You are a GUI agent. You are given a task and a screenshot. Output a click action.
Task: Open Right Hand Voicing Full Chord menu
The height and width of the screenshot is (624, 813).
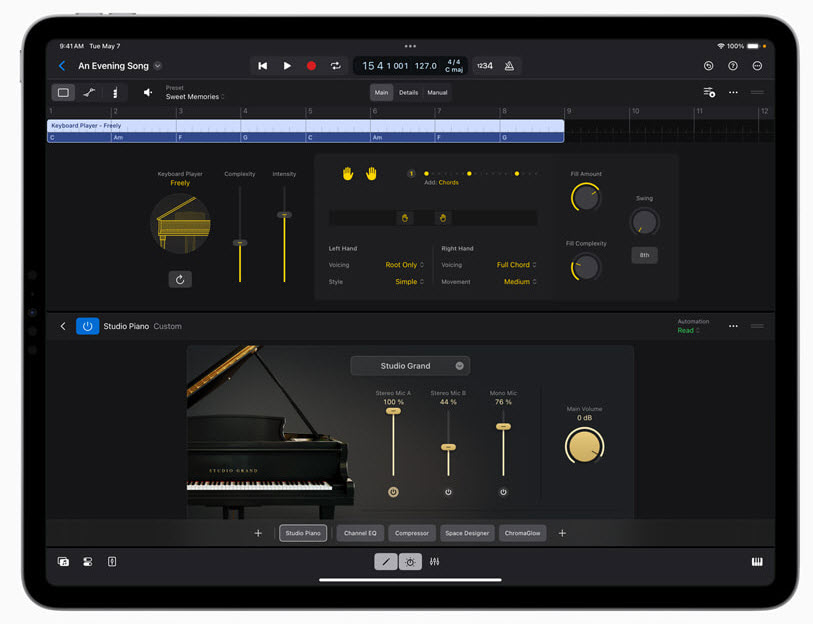click(516, 265)
